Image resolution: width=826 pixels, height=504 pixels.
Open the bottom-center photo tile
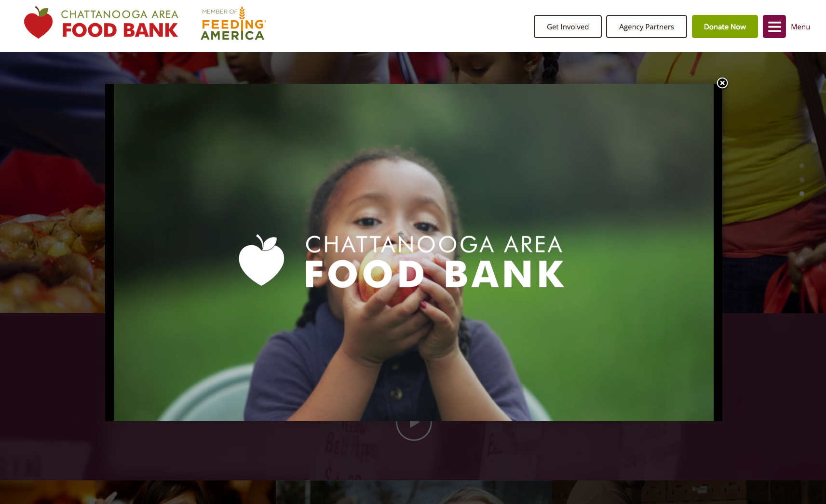(x=413, y=492)
